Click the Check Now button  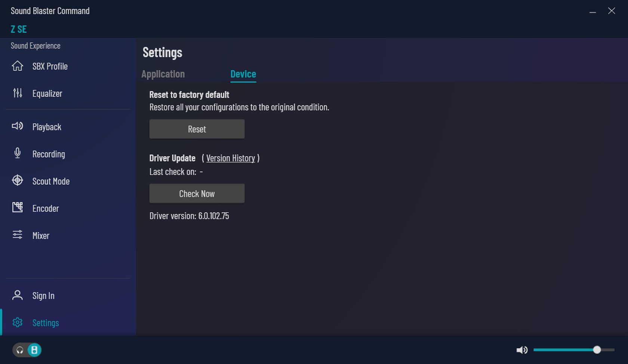pos(197,193)
